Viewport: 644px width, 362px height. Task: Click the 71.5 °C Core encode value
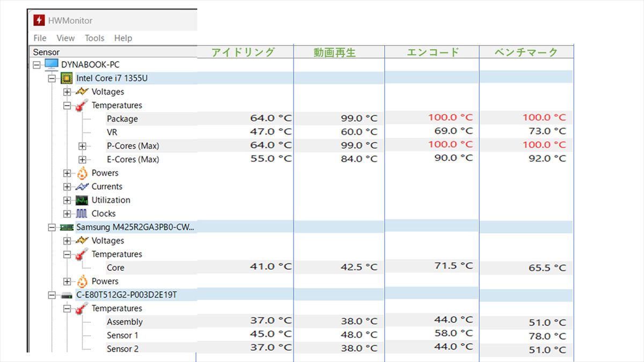pos(453,265)
